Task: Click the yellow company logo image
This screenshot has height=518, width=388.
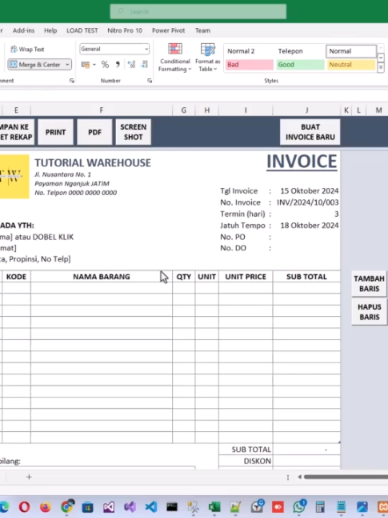Action: (x=14, y=177)
